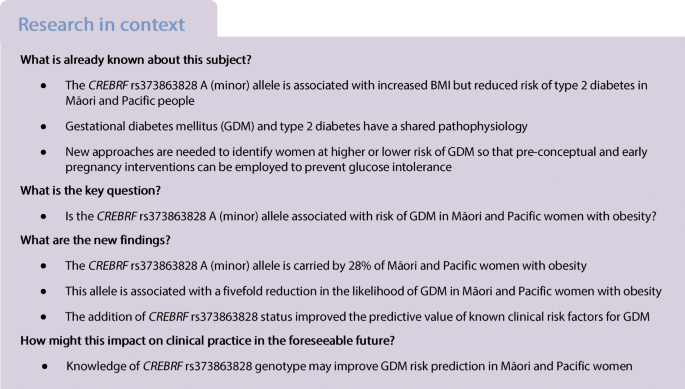Click the bullet before 'Knowledge of CREBRF'
This screenshot has height=389, width=685.
pos(45,366)
